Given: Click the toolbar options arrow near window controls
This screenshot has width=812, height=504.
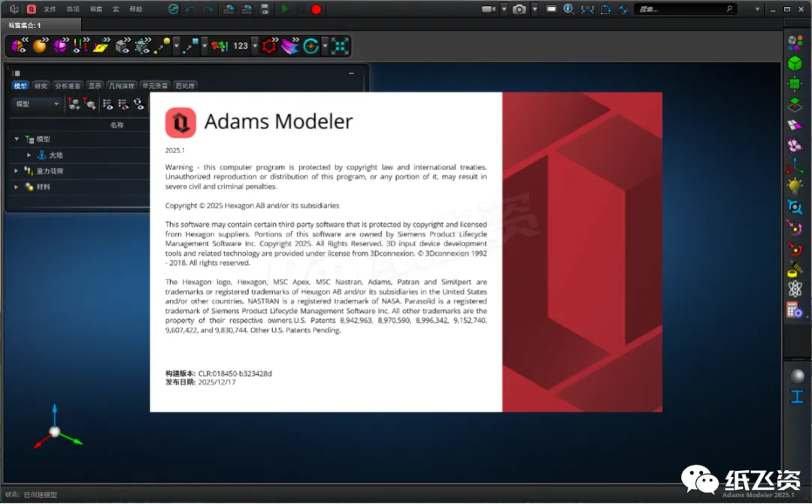Looking at the screenshot, I should [x=757, y=9].
